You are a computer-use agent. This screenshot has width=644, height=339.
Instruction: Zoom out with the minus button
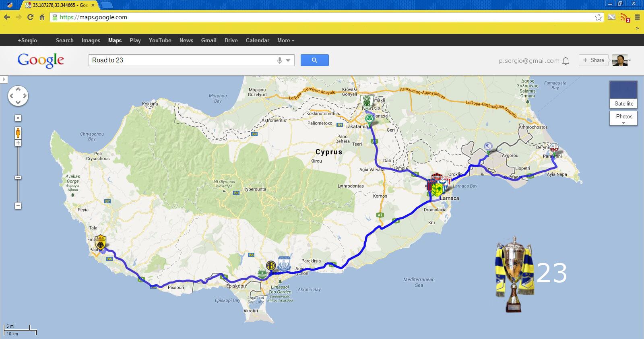(x=18, y=206)
